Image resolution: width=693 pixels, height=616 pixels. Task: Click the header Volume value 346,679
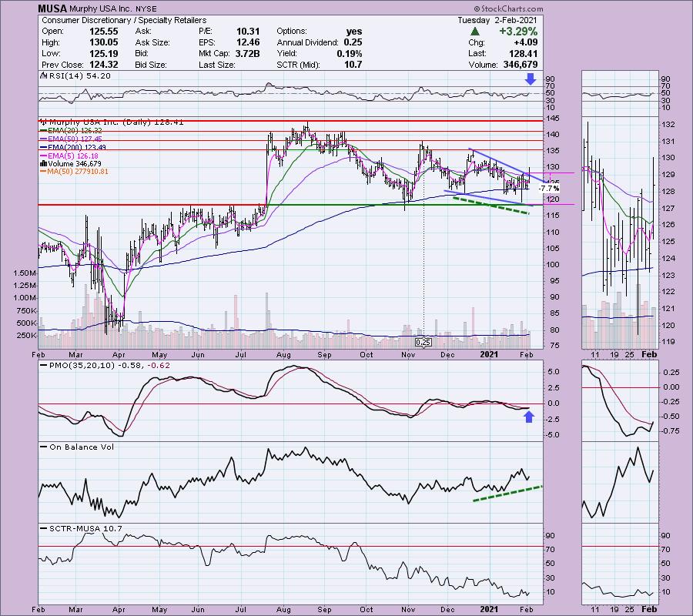tap(521, 65)
